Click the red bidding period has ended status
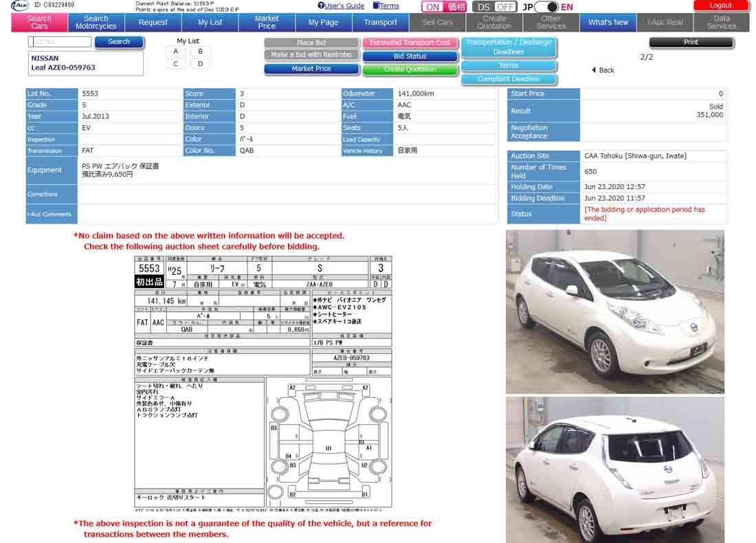 click(645, 214)
